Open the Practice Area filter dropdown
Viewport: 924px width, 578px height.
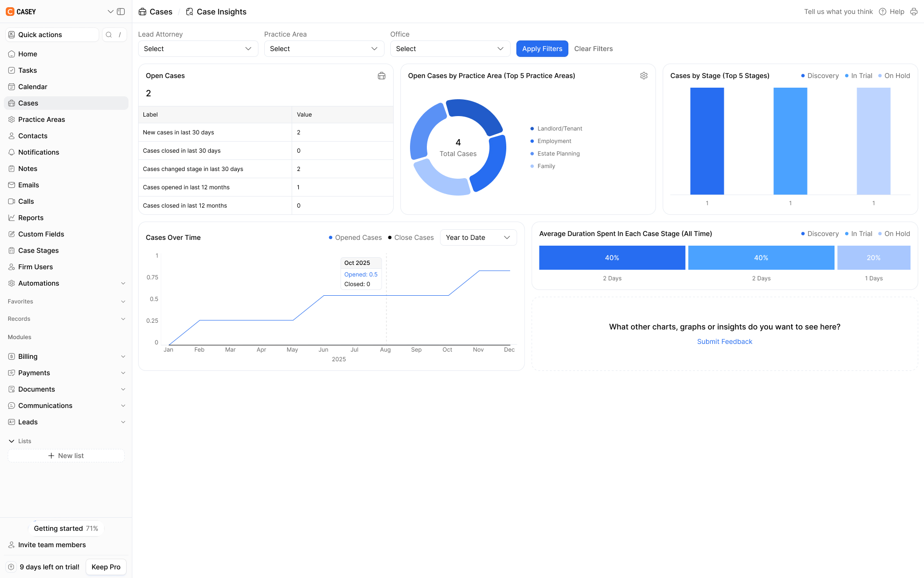[324, 49]
